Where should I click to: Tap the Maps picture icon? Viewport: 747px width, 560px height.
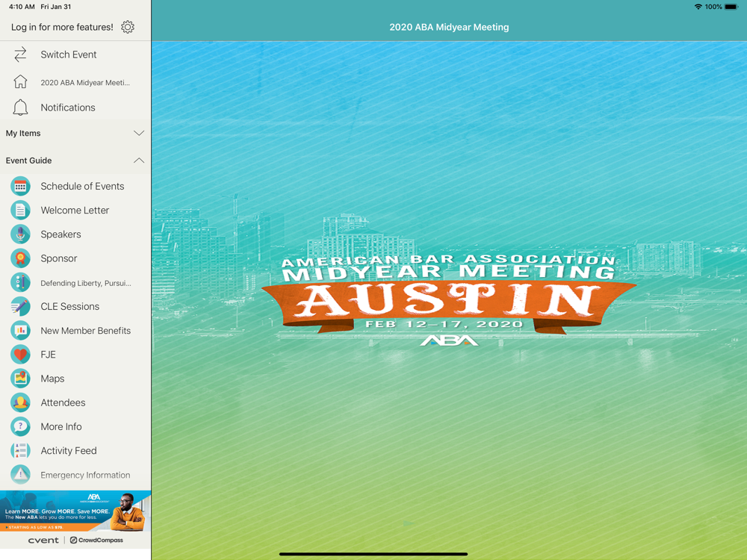tap(20, 379)
